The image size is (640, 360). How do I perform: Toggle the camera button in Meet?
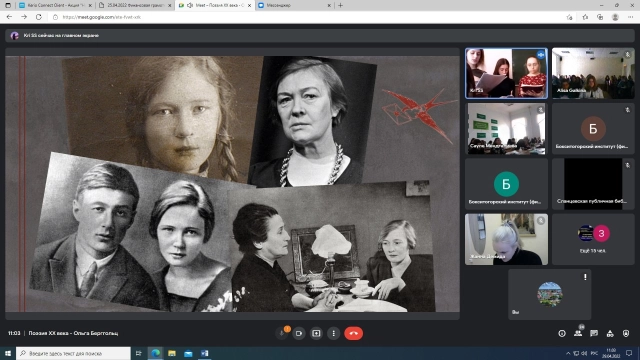(299, 333)
